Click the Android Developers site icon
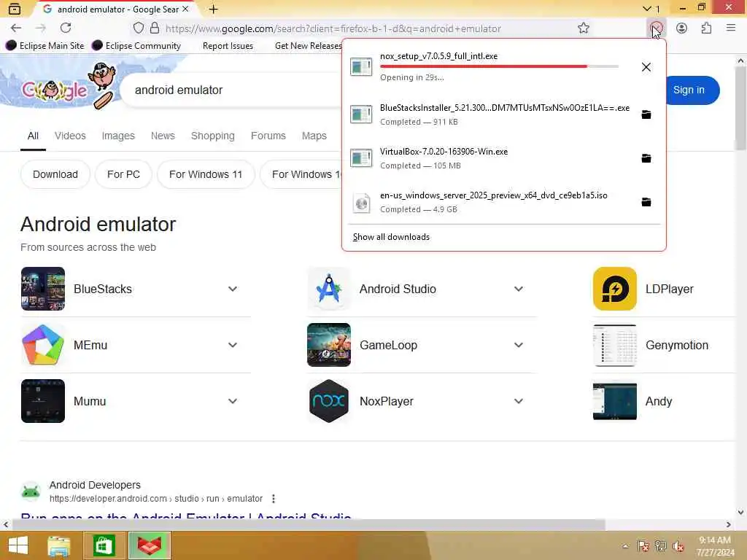Viewport: 747px width, 560px height. pyautogui.click(x=31, y=491)
